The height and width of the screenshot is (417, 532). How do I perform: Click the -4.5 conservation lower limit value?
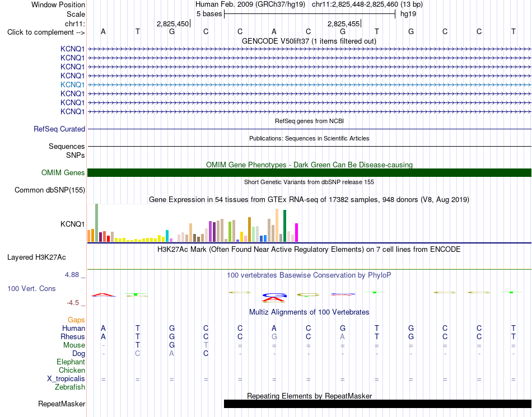pyautogui.click(x=73, y=303)
